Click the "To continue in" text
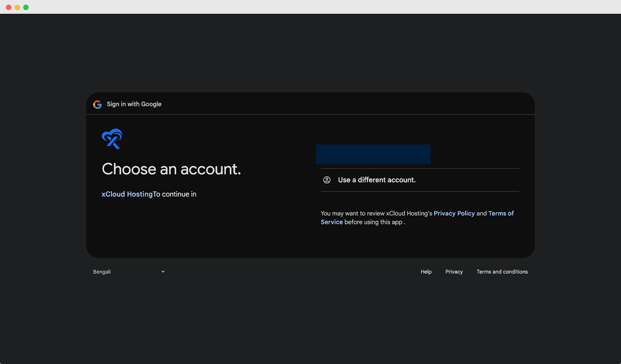Screen dimensions: 621x364 click(x=175, y=194)
